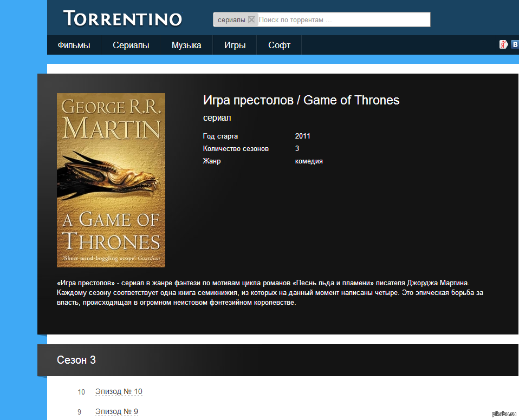Click the VKontakte share icon

click(x=514, y=45)
